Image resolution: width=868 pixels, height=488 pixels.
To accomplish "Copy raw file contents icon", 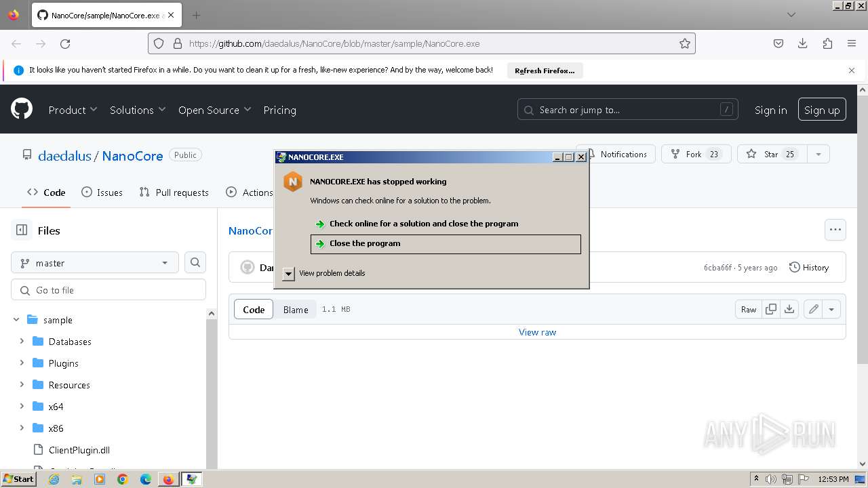I will click(x=771, y=309).
